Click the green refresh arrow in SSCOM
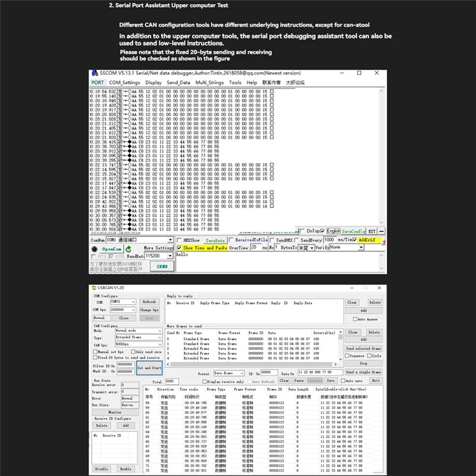476x476 pixels. click(129, 249)
